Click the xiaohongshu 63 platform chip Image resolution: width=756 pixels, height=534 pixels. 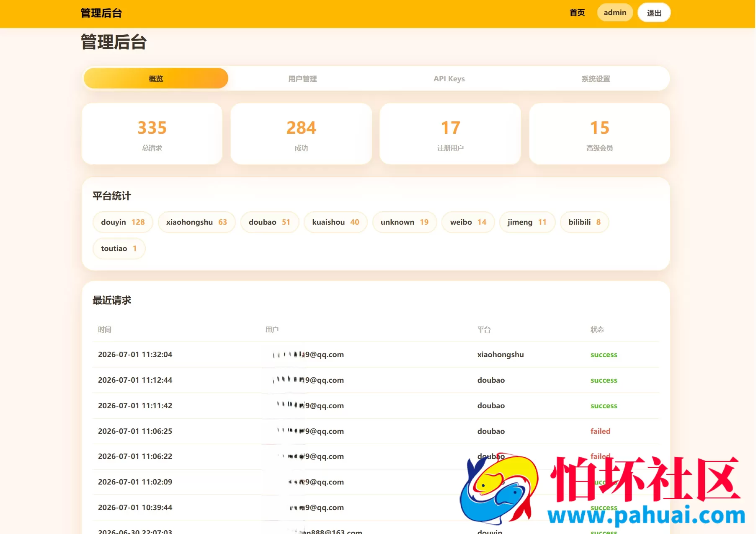coord(196,222)
